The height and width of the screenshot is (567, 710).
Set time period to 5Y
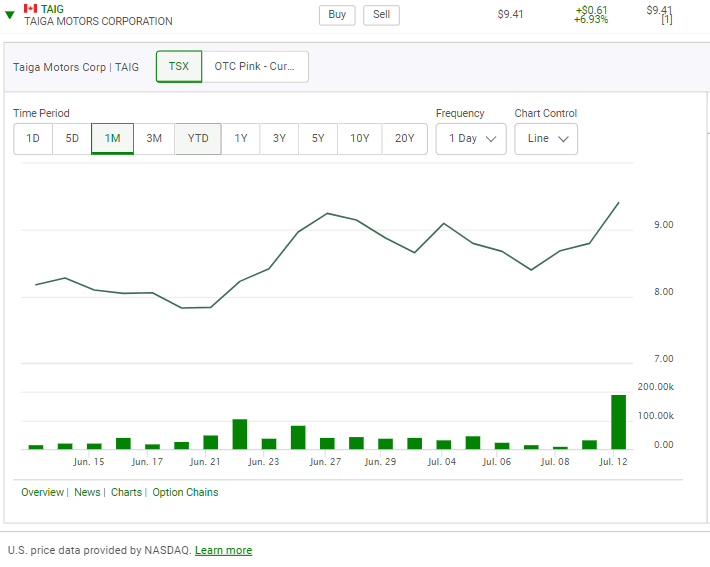click(x=318, y=139)
